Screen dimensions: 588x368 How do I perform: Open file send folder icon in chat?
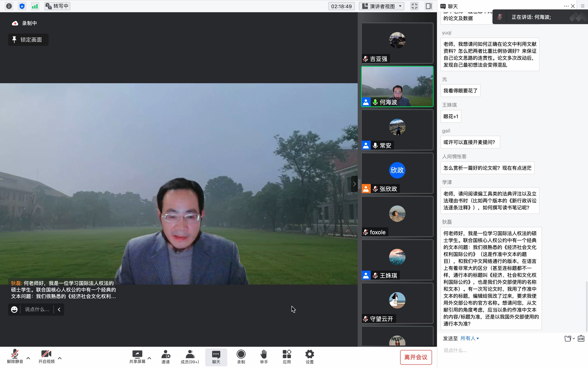pos(568,339)
